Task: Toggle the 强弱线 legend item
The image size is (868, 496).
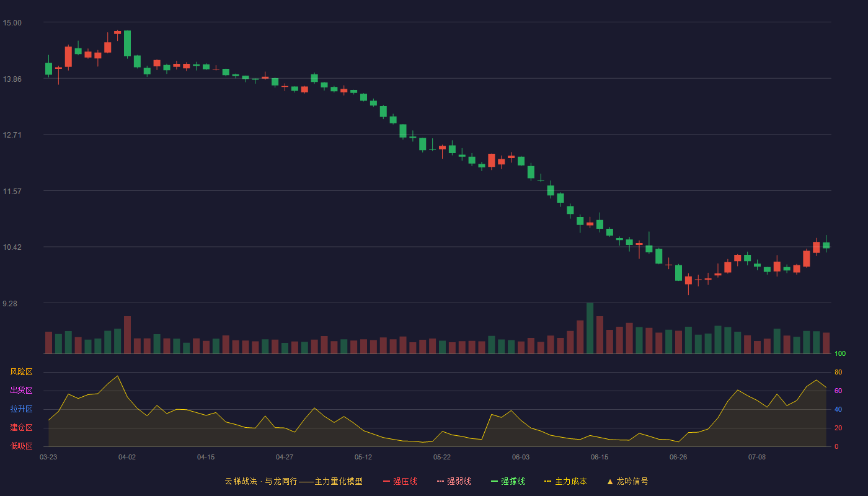Action: tap(454, 481)
